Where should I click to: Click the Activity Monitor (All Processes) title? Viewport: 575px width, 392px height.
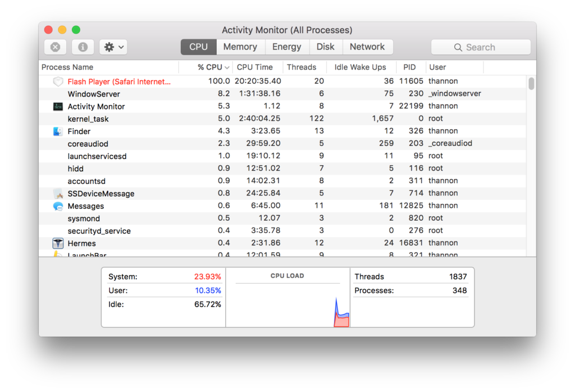coord(287,30)
